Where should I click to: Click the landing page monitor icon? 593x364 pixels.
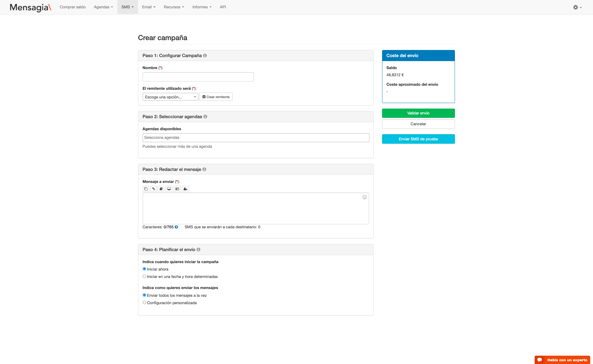coord(169,188)
